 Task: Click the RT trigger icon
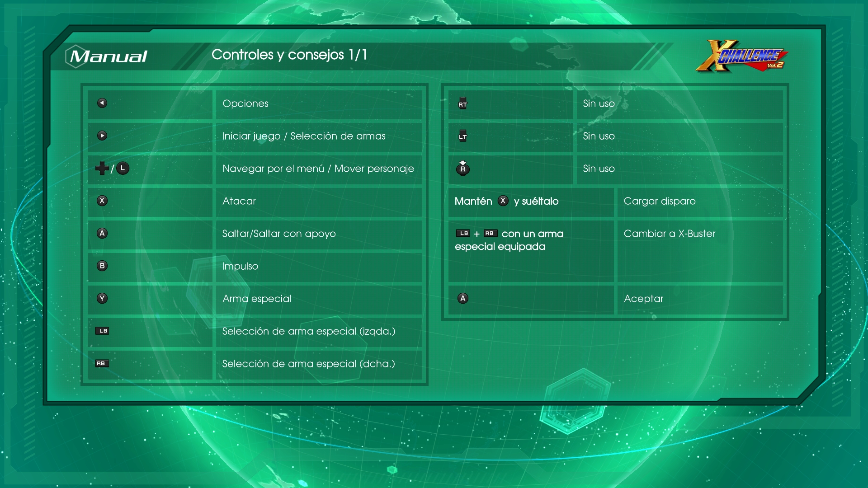click(x=462, y=103)
